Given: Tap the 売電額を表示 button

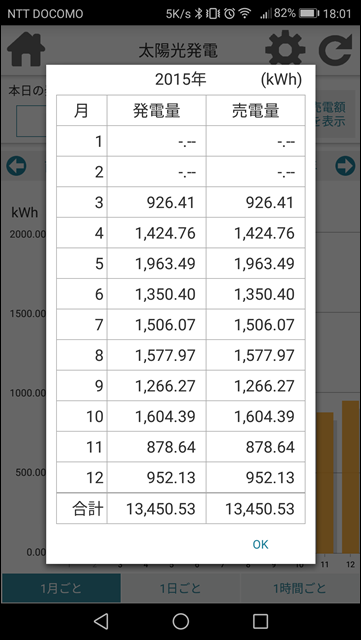Looking at the screenshot, I should tap(330, 114).
